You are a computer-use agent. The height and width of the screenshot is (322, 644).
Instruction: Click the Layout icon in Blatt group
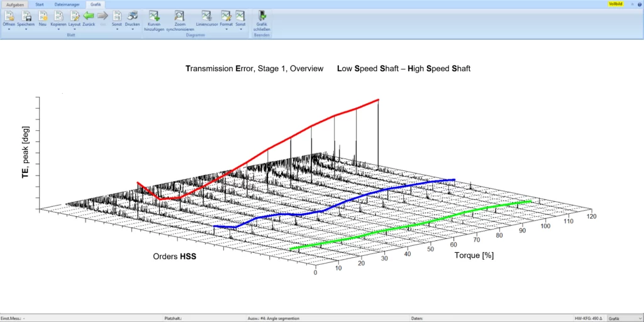pos(74,16)
